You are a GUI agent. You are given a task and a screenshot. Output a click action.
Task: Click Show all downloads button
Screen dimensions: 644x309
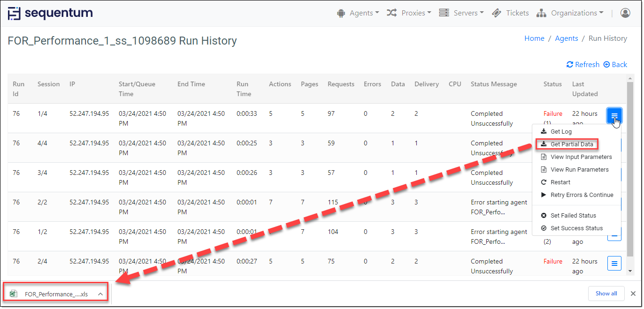pyautogui.click(x=606, y=294)
